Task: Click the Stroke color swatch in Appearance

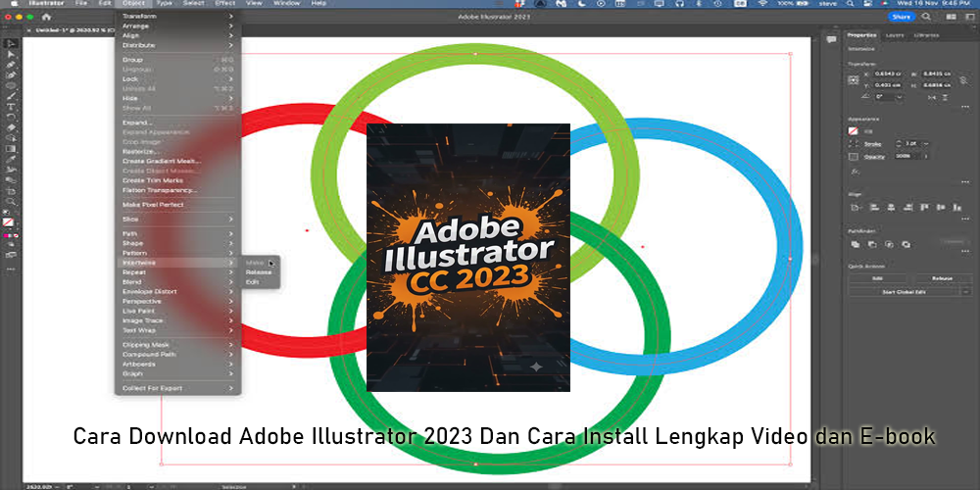Action: click(854, 144)
